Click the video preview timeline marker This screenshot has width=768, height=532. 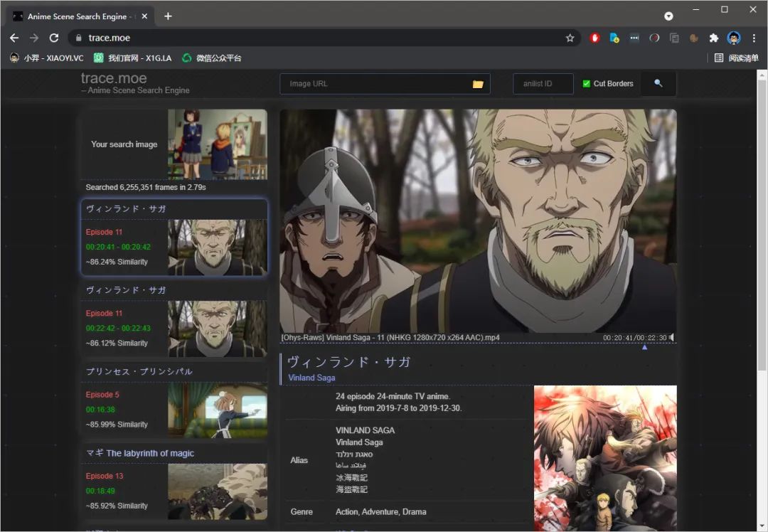(x=645, y=347)
